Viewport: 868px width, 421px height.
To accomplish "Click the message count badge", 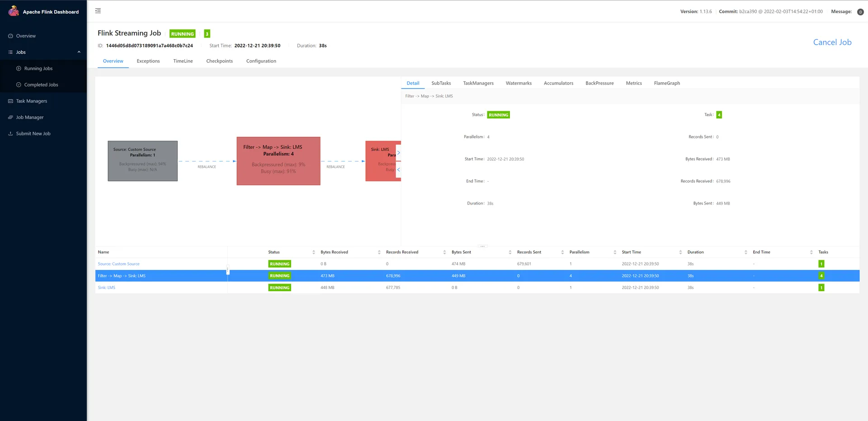I will (860, 12).
